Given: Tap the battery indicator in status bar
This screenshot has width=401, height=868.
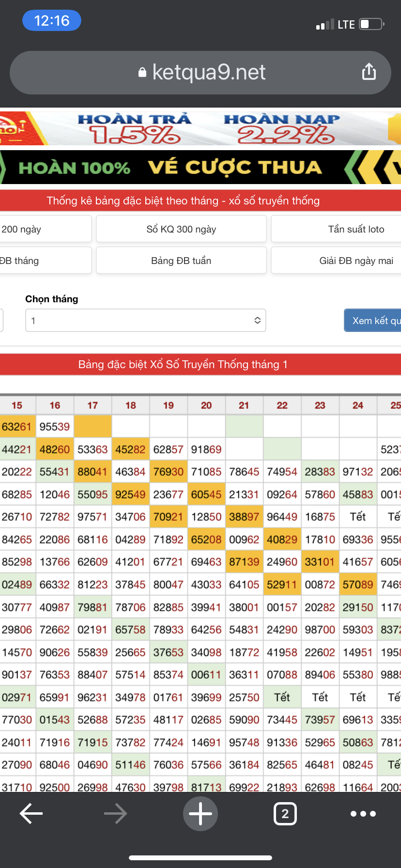Looking at the screenshot, I should point(371,24).
